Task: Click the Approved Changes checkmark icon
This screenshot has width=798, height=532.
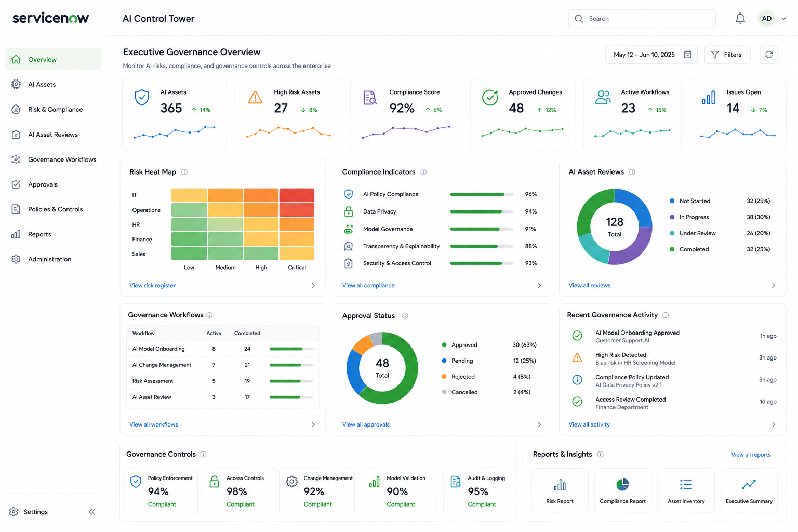Action: pyautogui.click(x=490, y=97)
